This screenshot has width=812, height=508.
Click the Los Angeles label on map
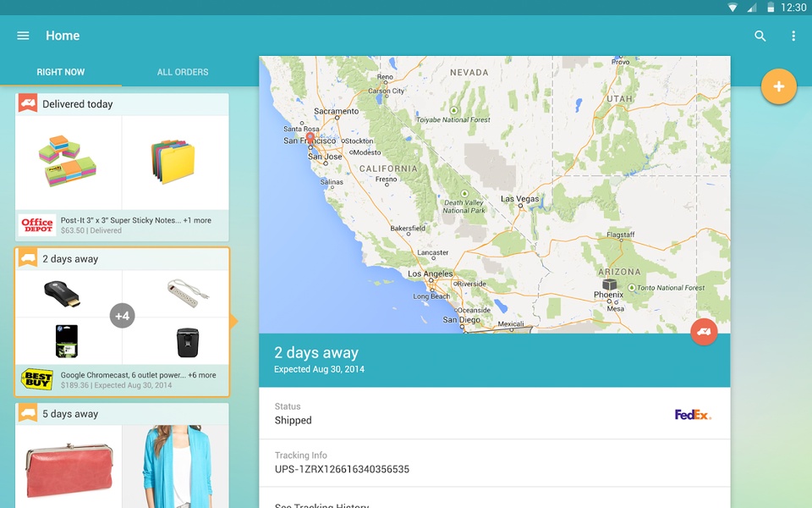(431, 273)
